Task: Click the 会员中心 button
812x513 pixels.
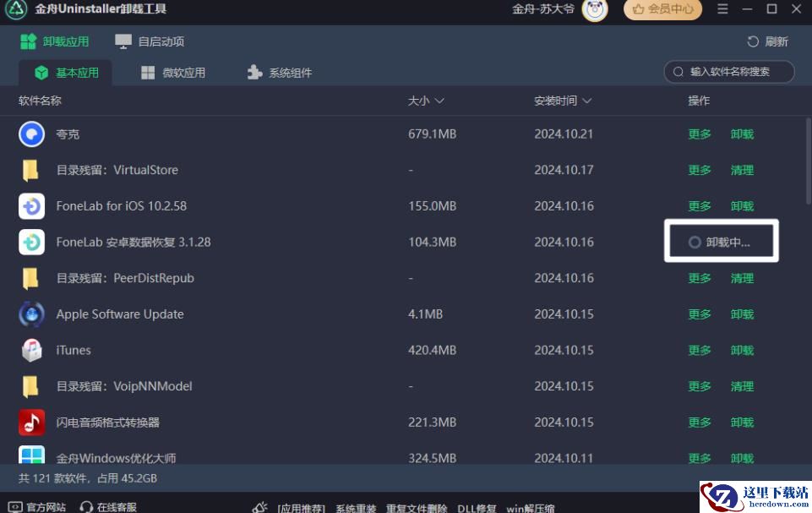Action: pyautogui.click(x=662, y=9)
